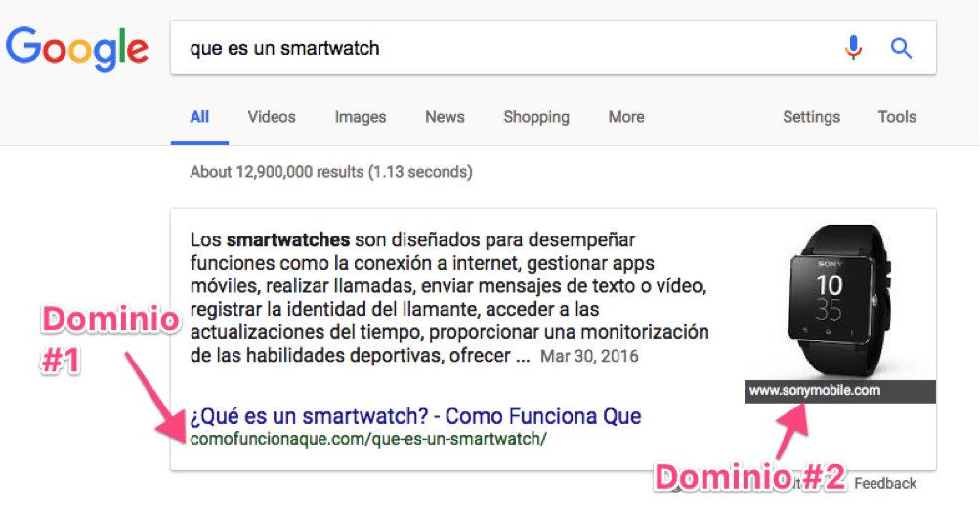Click the www.sonymobile.com image caption
The image size is (980, 514).
pos(815,391)
